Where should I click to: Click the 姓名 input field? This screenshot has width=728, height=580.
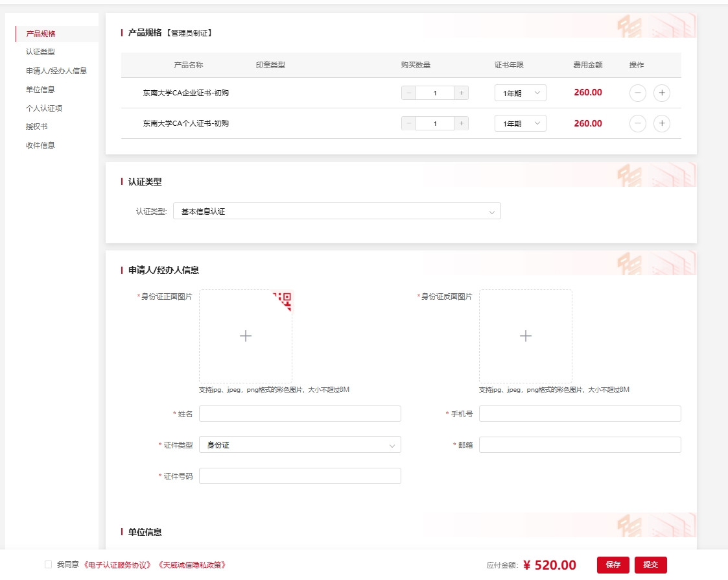point(299,414)
